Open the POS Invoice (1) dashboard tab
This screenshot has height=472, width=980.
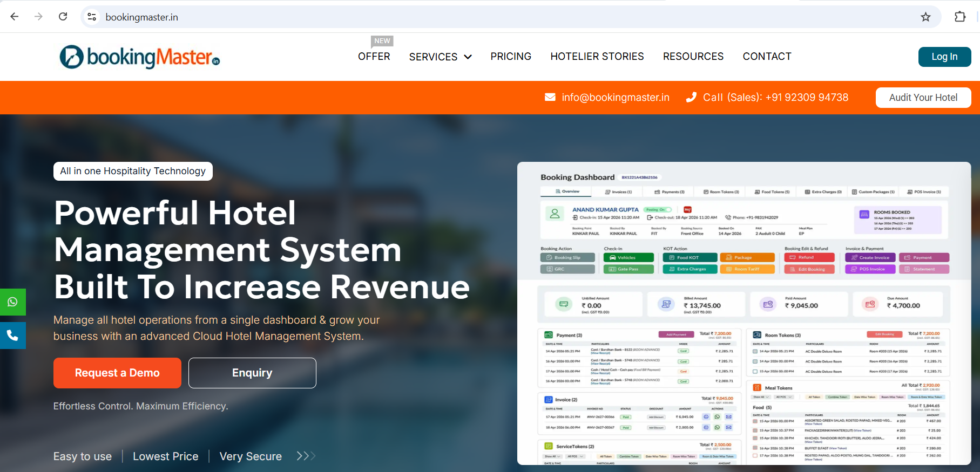click(x=924, y=192)
